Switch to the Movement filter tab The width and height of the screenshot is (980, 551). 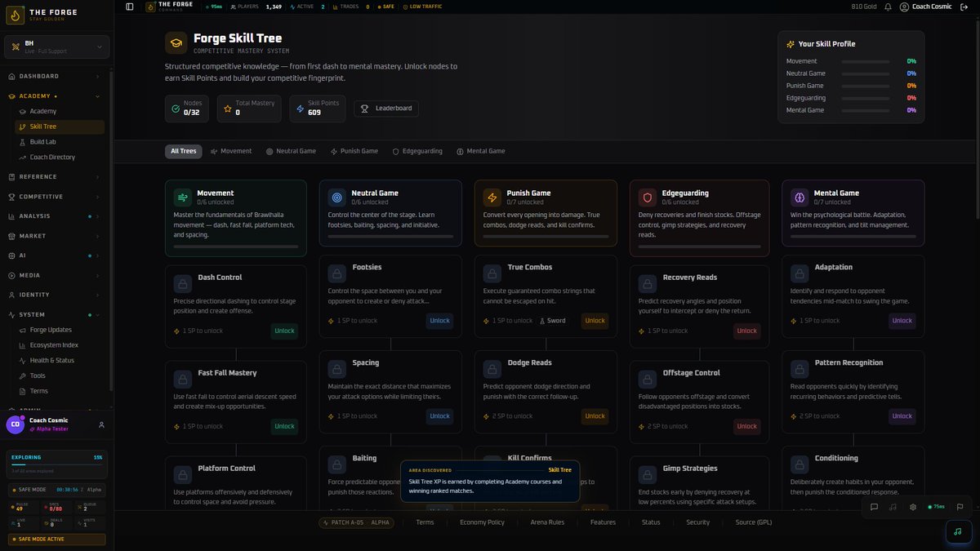(231, 151)
